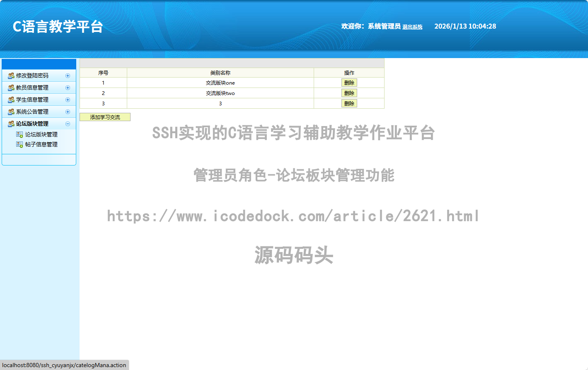Delete the 交流版块one row

[349, 83]
